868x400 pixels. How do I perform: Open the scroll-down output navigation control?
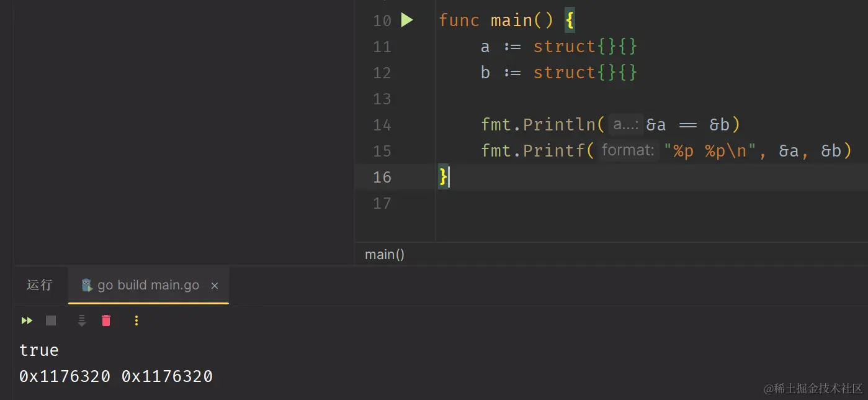(81, 320)
